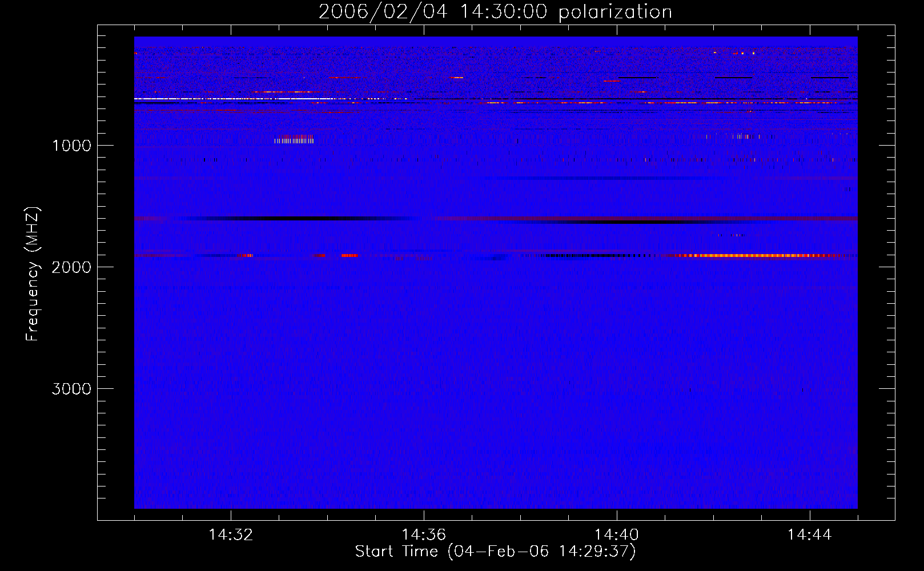924x571 pixels.
Task: Click the plot title '2006/02/04 14:30:00 polarization'
Action: point(495,11)
